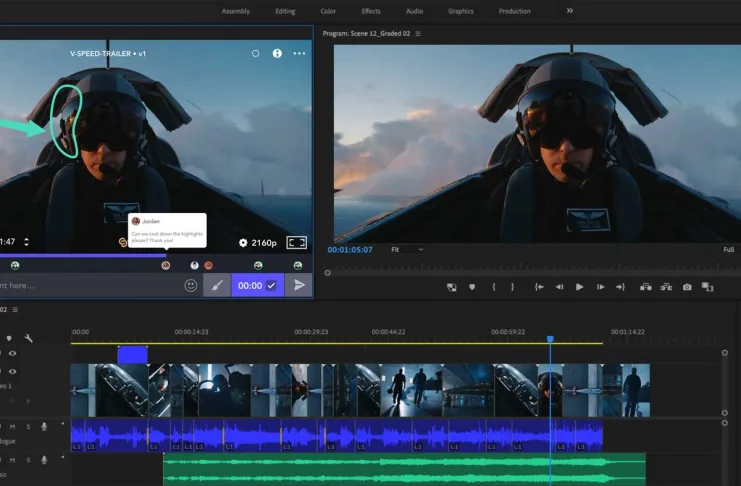
Task: Toggle eye visibility on Video 1 track
Action: coord(13,371)
